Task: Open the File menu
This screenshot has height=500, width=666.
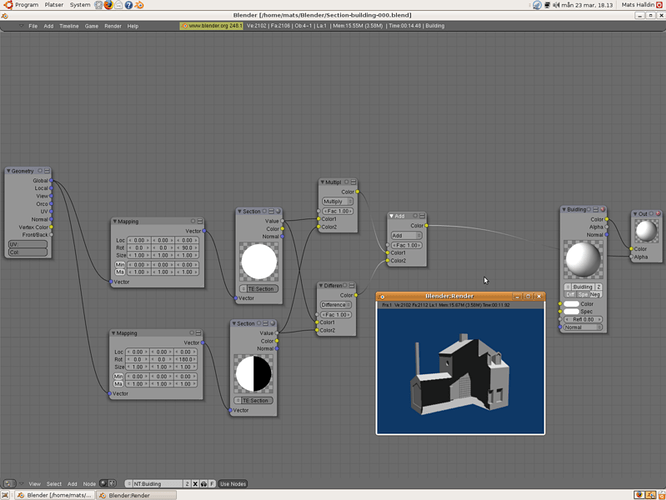Action: pos(33,26)
